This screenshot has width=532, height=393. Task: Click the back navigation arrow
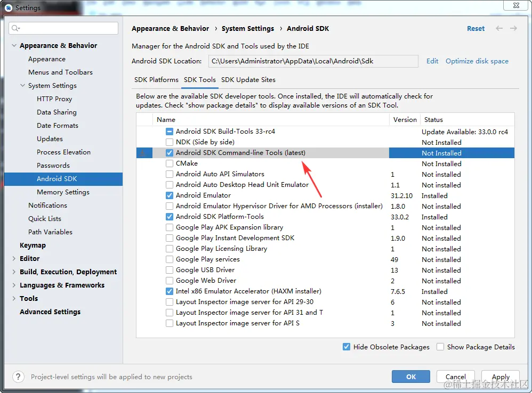point(499,28)
